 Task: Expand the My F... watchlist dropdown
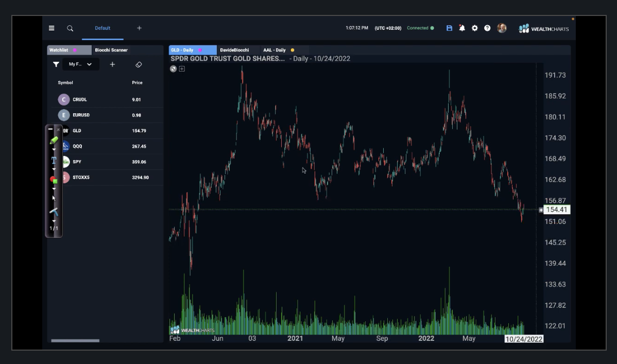point(81,64)
